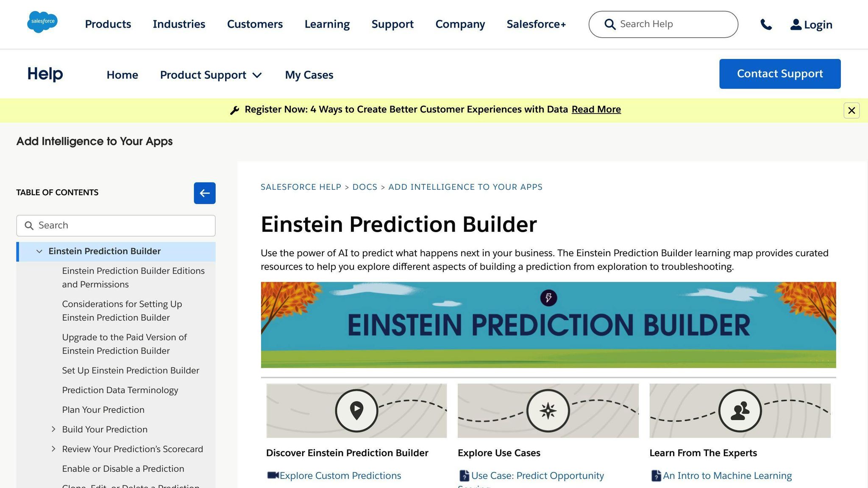Click the Help heading link
Viewport: 868px width, 488px height.
[45, 74]
